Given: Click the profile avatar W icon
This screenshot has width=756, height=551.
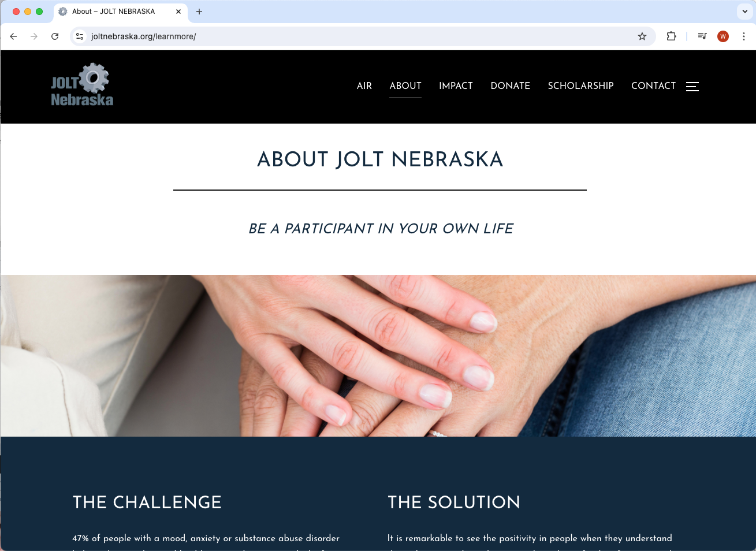Looking at the screenshot, I should [723, 36].
